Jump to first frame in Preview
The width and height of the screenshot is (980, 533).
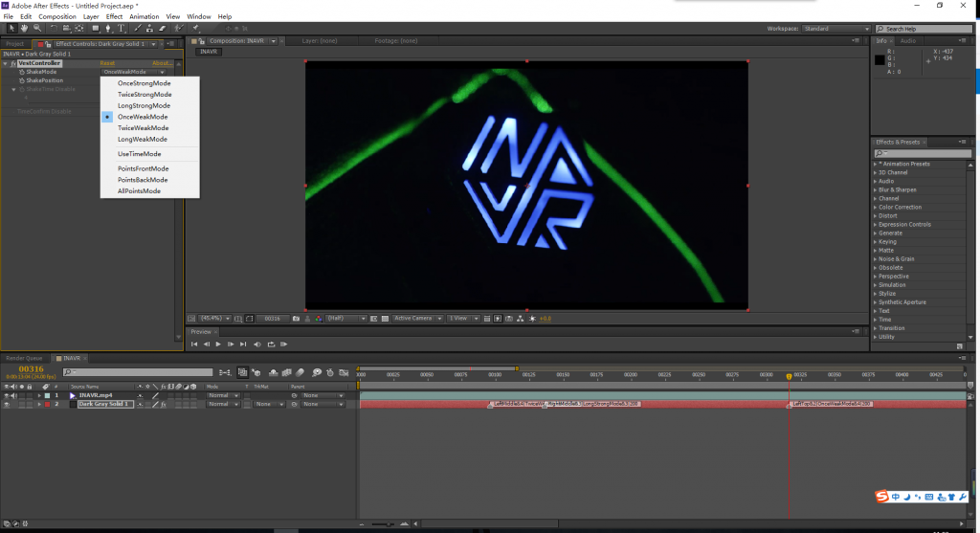(x=194, y=344)
